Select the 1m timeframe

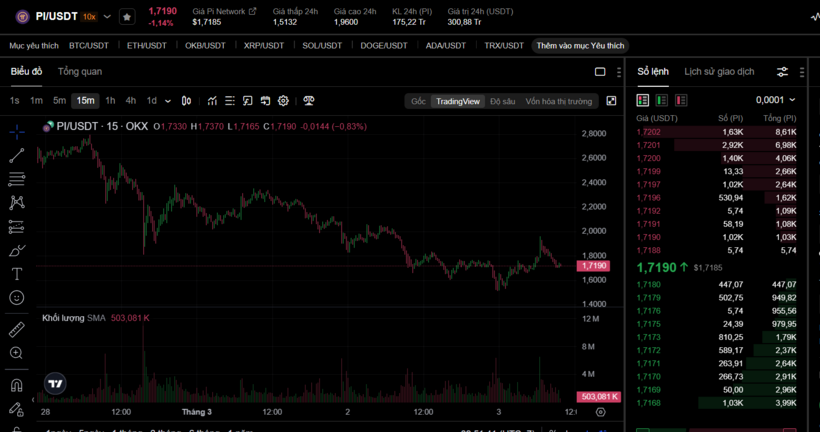(36, 100)
